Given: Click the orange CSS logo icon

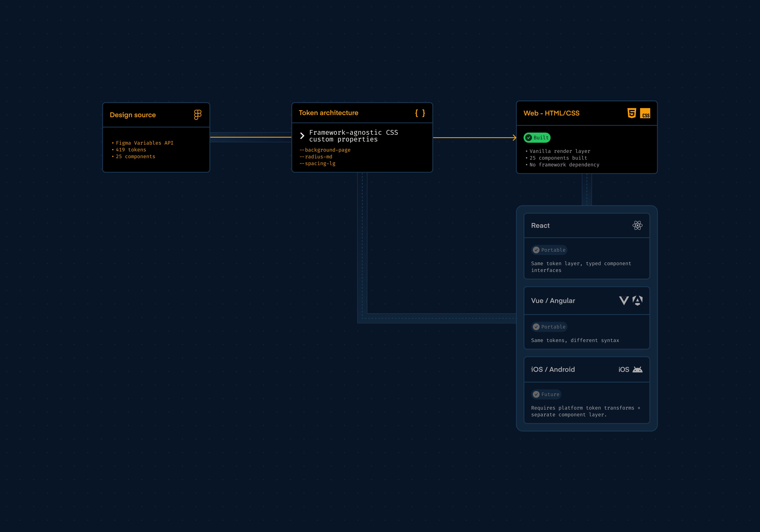Looking at the screenshot, I should click(645, 113).
